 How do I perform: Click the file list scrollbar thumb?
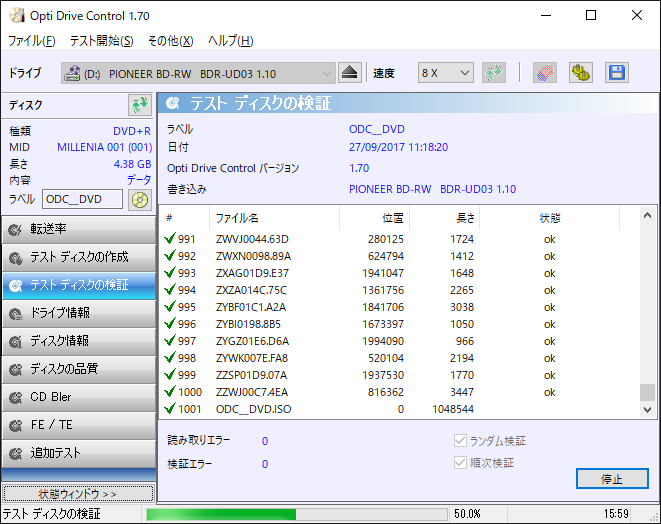[648, 392]
